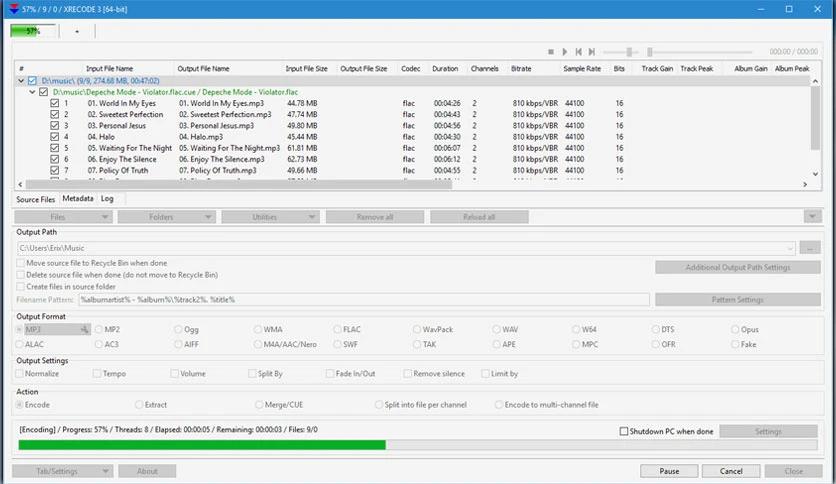
Task: Uncheck track 1 World In My Eyes
Action: 54,103
